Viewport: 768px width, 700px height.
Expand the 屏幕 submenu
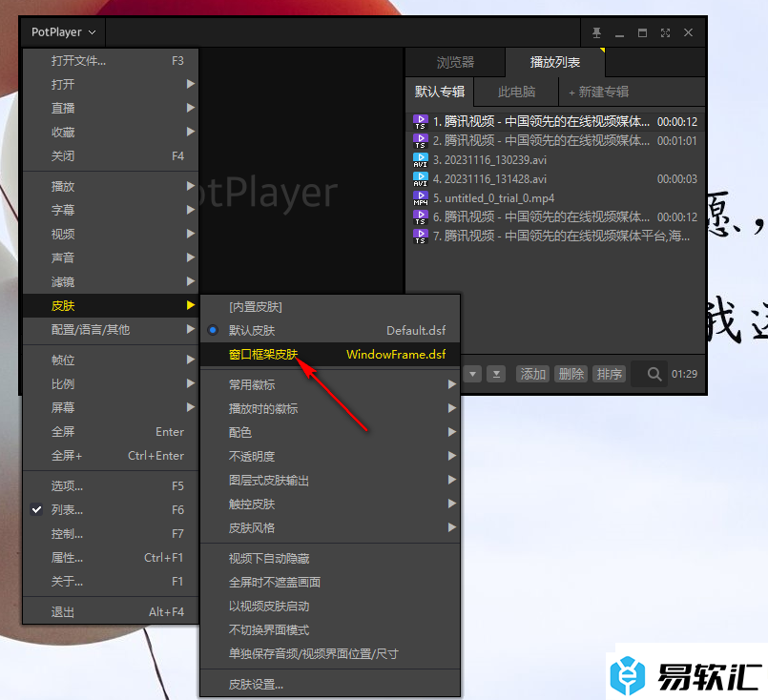(111, 408)
